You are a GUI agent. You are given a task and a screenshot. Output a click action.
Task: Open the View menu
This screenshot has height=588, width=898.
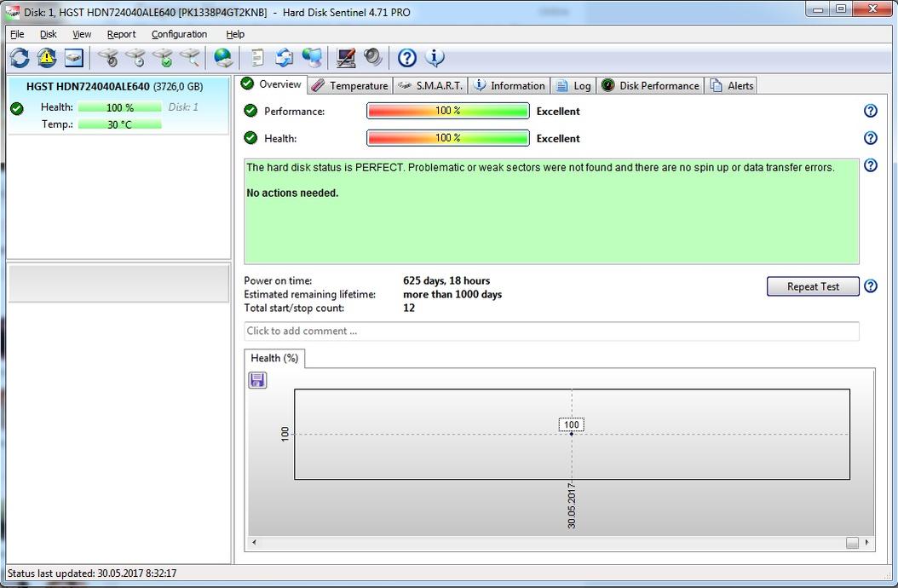click(82, 34)
